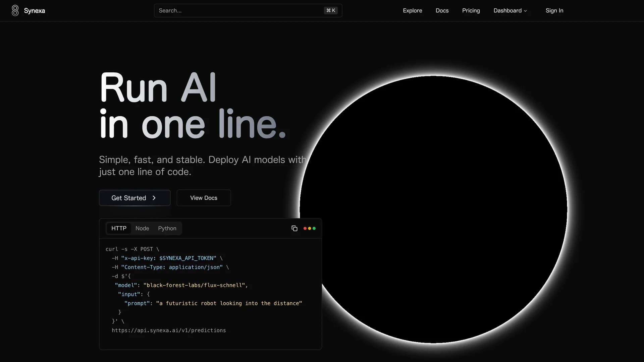Click the green dot in code window
Image resolution: width=644 pixels, height=362 pixels.
tap(314, 228)
